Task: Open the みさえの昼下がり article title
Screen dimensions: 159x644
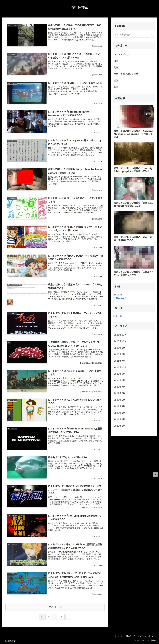Action: point(75,401)
